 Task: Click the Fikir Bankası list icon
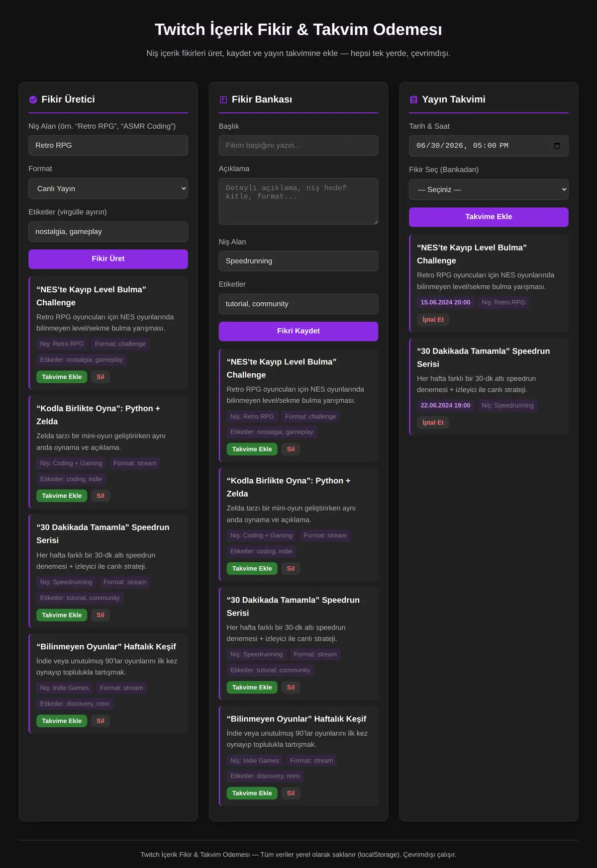point(223,99)
